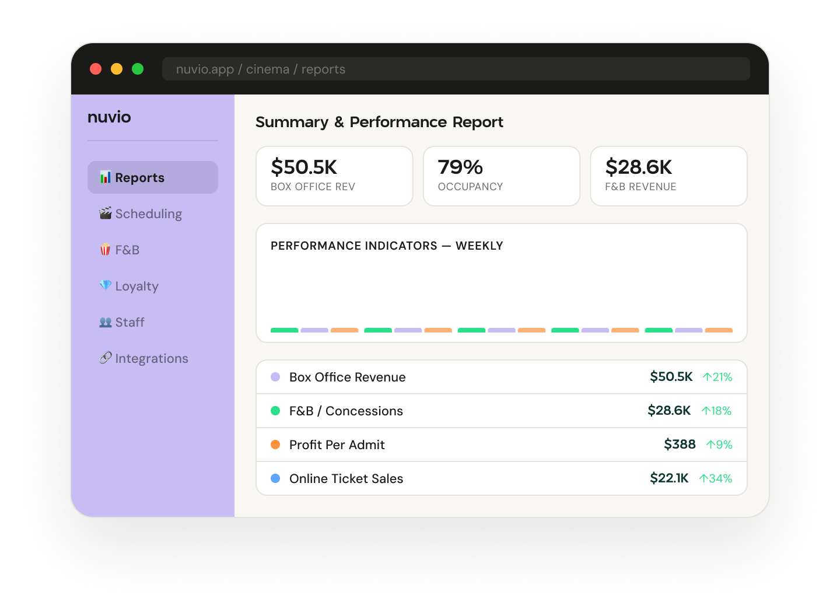Select the 79% Occupancy summary card
This screenshot has width=840, height=616.
point(501,176)
